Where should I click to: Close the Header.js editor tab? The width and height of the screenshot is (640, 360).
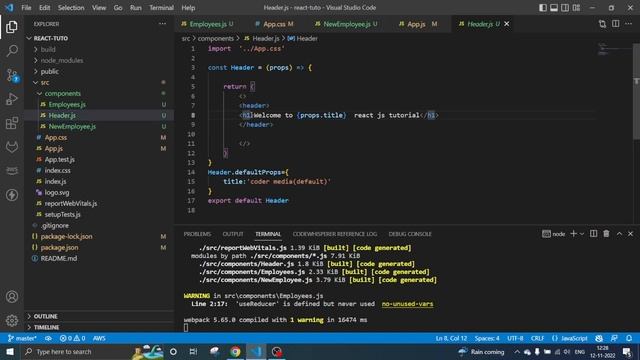[x=507, y=24]
